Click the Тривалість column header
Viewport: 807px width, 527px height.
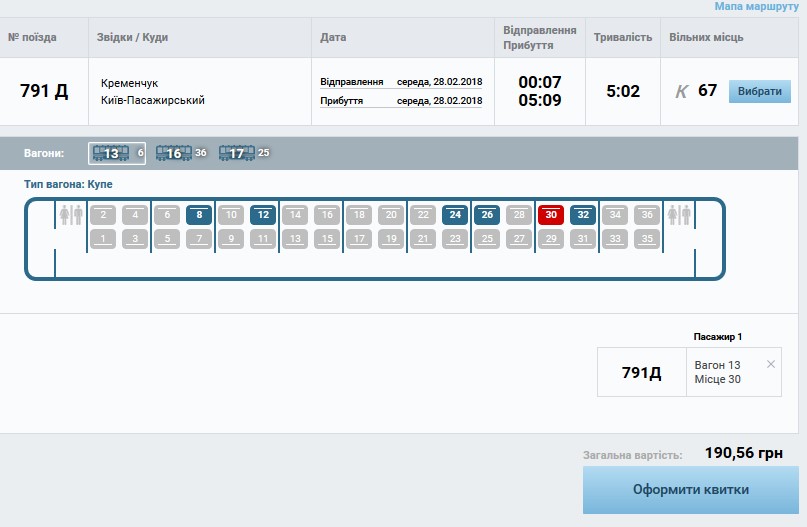click(622, 38)
